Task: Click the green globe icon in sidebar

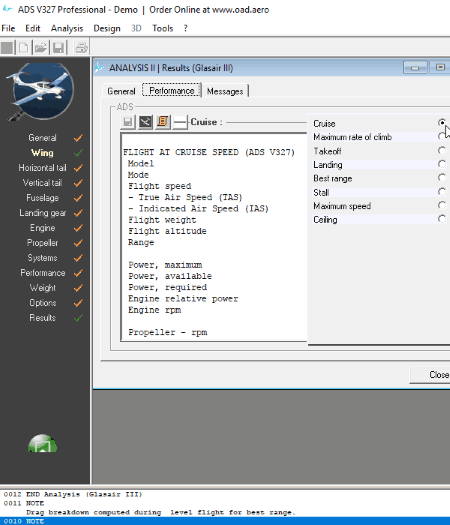Action: (x=43, y=443)
